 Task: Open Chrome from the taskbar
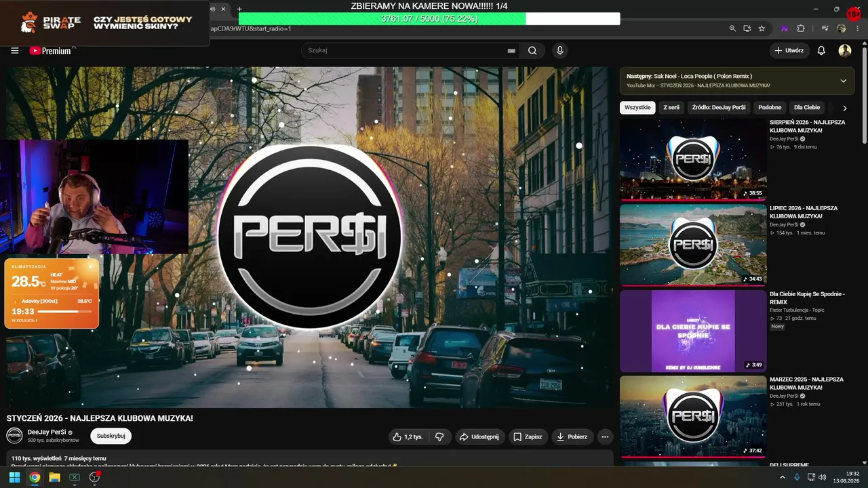35,477
